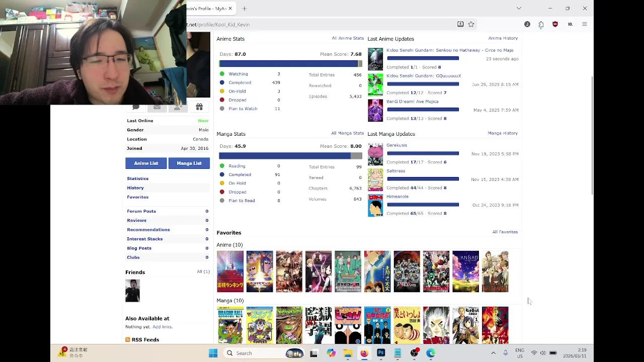Open the Copilot icon in taskbar
Screen dimensions: 644x362
point(331,353)
